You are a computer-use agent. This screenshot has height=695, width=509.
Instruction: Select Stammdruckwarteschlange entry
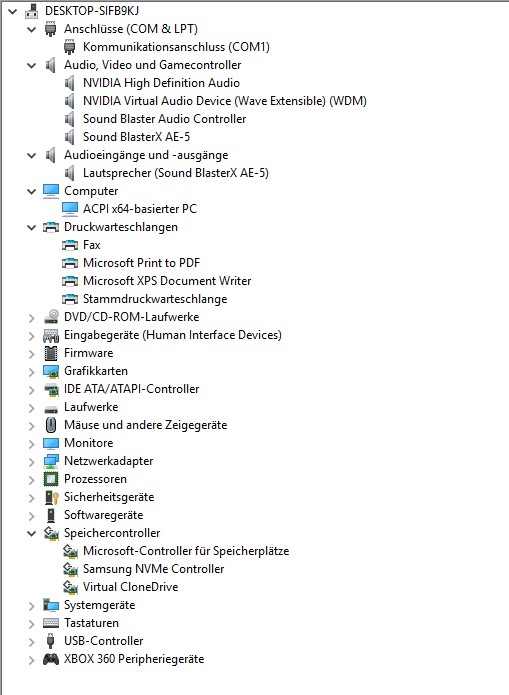click(155, 299)
